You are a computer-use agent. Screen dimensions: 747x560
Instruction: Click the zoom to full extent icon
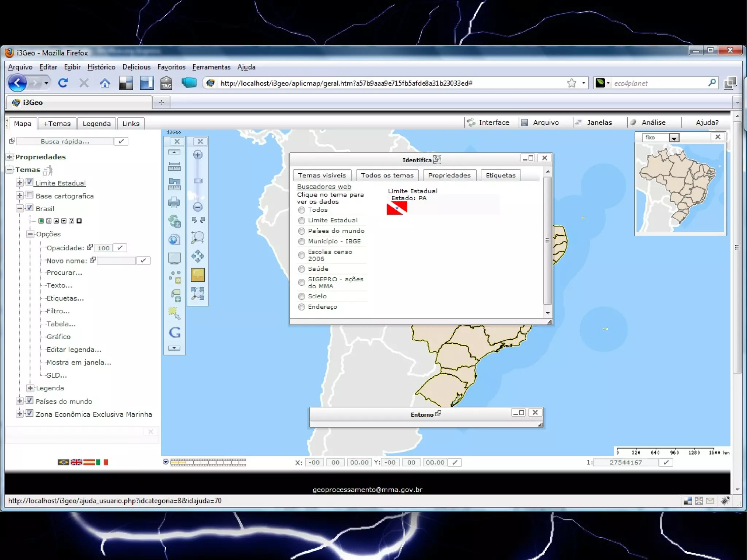pyautogui.click(x=198, y=294)
